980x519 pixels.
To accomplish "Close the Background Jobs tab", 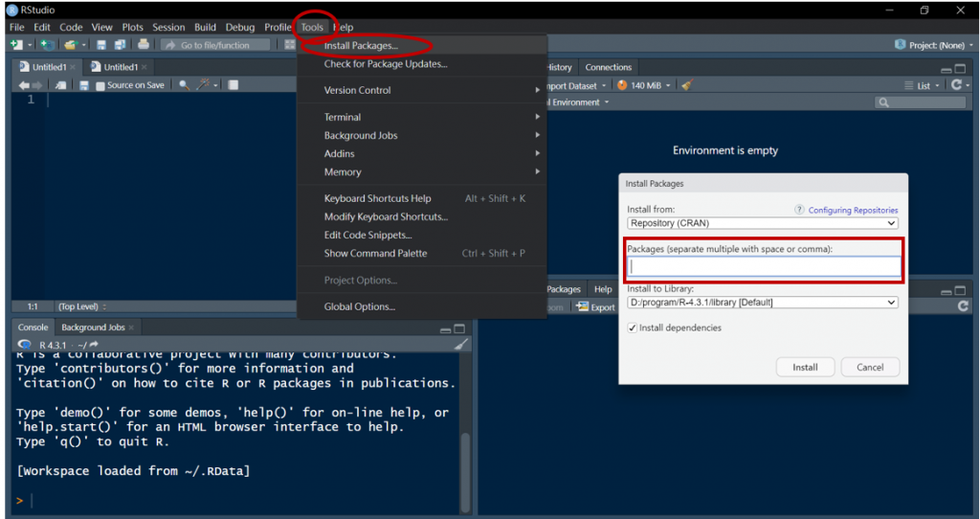I will pyautogui.click(x=131, y=327).
